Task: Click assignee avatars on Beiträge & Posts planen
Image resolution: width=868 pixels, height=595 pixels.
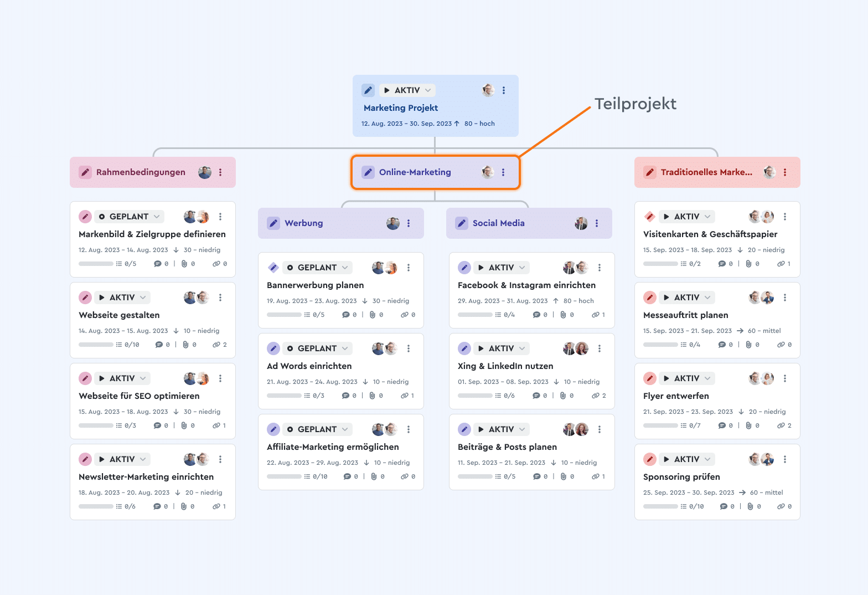Action: coord(576,429)
